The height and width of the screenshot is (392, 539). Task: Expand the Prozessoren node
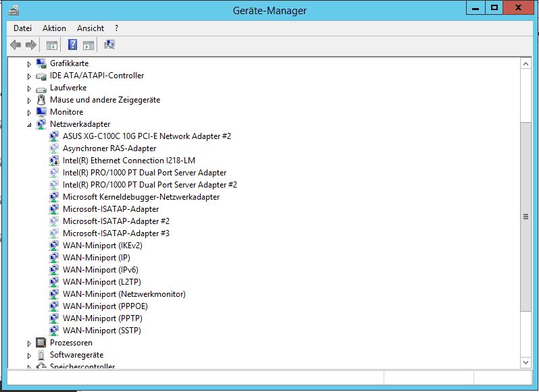coord(29,343)
